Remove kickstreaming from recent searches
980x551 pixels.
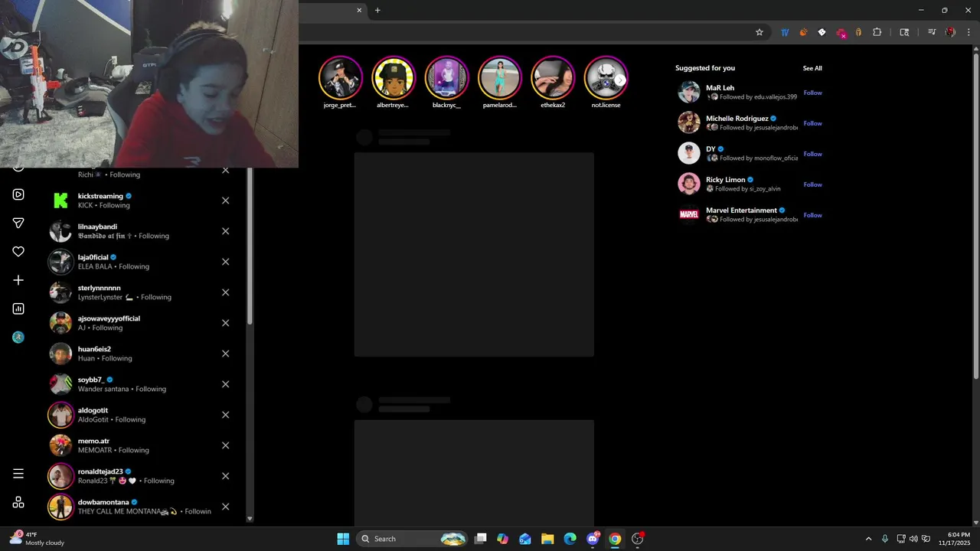(x=225, y=201)
